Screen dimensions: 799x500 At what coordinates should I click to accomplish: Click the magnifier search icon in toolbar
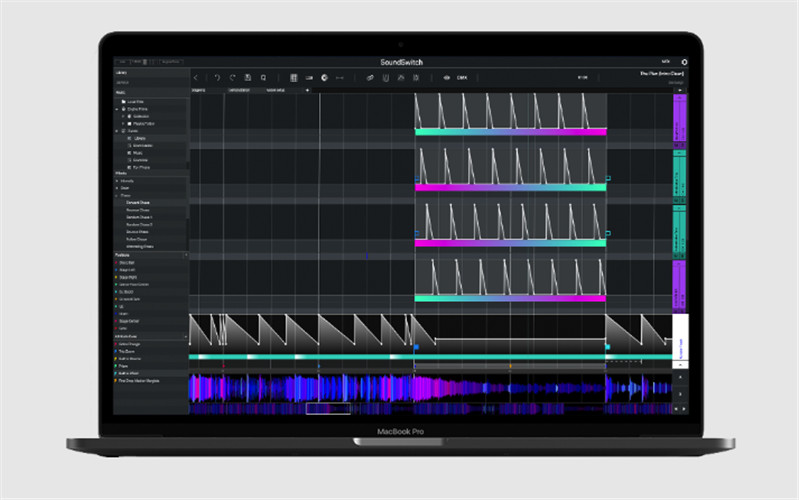[x=263, y=78]
